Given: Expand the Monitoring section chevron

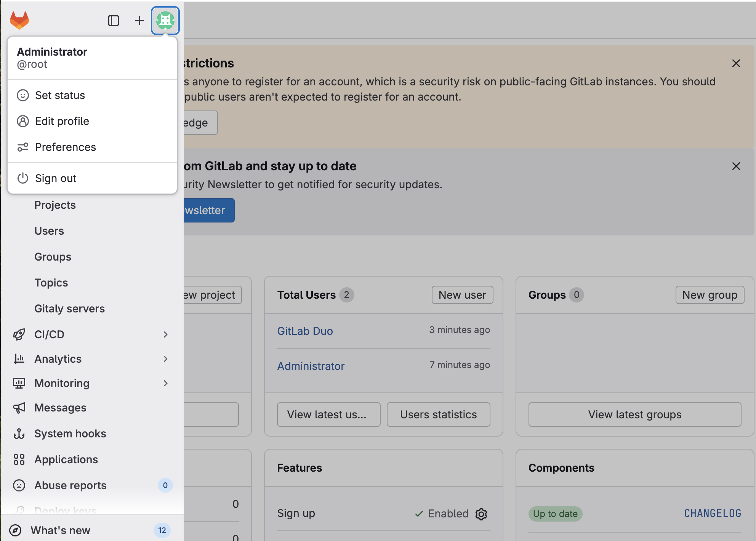Looking at the screenshot, I should point(165,383).
